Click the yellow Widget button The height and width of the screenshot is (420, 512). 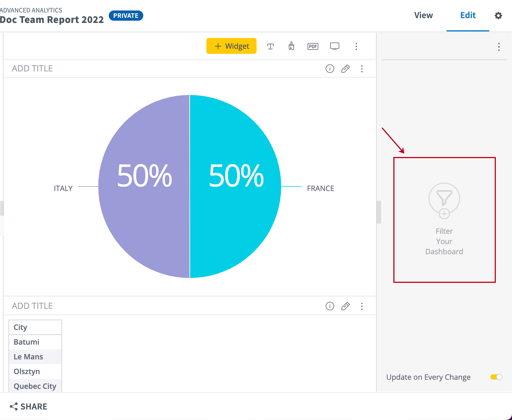[x=231, y=46]
